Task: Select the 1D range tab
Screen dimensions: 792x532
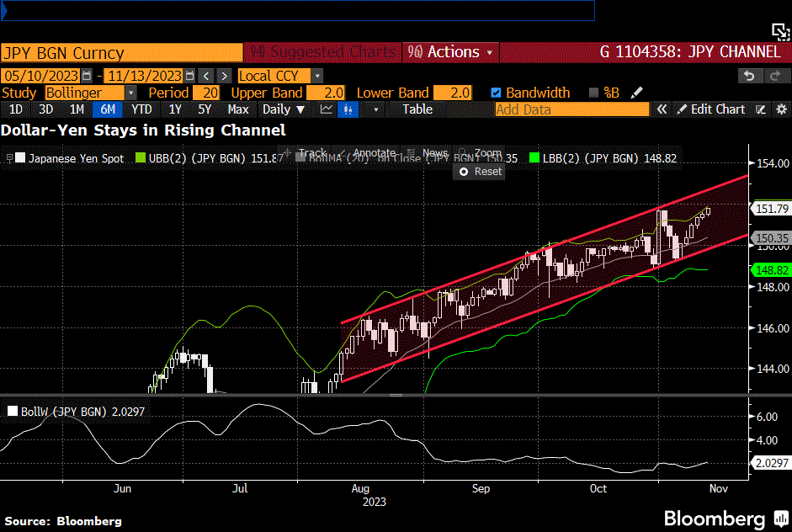Action: tap(16, 109)
